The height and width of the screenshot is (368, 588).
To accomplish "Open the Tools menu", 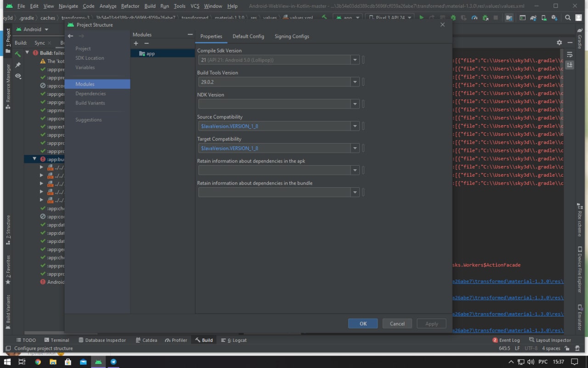I will pyautogui.click(x=180, y=6).
